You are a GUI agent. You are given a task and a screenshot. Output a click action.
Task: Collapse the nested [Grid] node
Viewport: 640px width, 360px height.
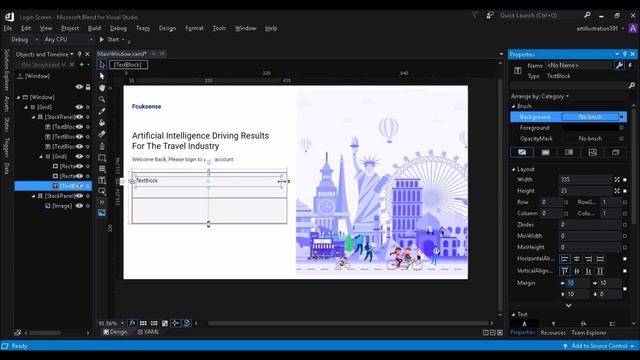[41, 156]
